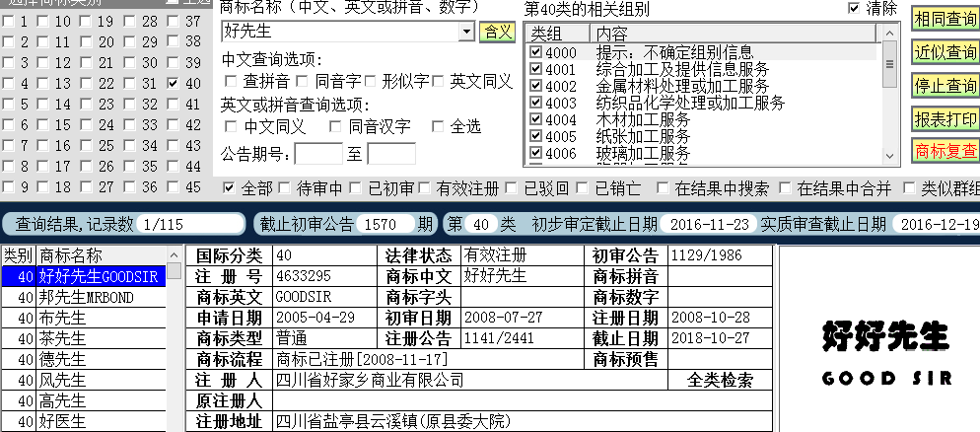Click registration number 4633295 cell
The image size is (980, 432).
click(x=325, y=276)
